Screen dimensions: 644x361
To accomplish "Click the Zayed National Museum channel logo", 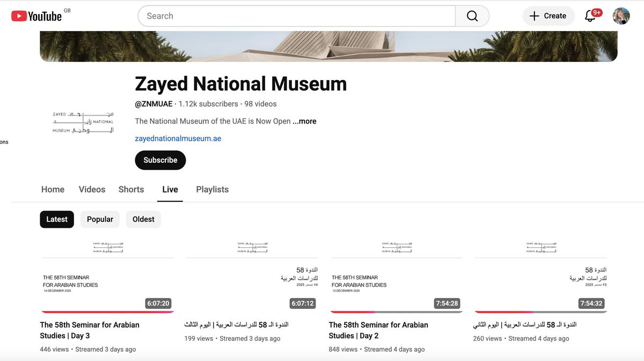I will coord(83,122).
